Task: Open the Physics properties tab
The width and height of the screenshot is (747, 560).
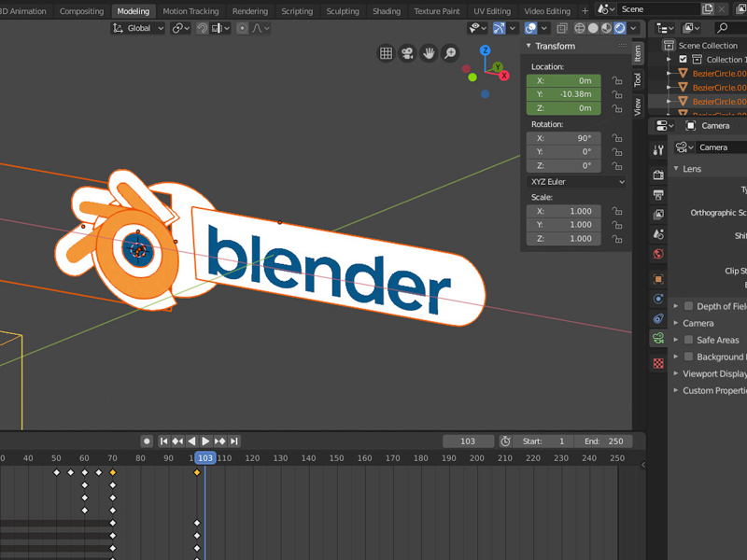Action: (658, 299)
